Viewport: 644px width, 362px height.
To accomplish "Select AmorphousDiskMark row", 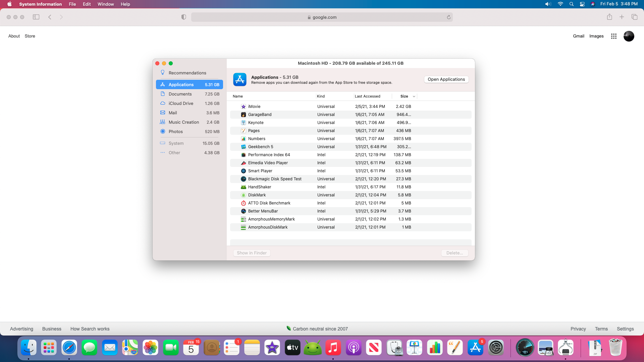I will 351,227.
